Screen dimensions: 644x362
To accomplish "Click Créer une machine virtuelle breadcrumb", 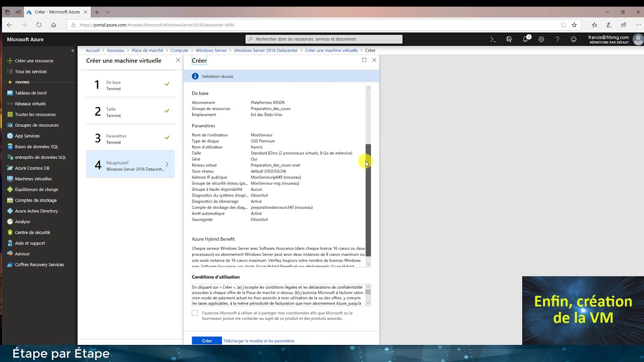I will 331,50.
